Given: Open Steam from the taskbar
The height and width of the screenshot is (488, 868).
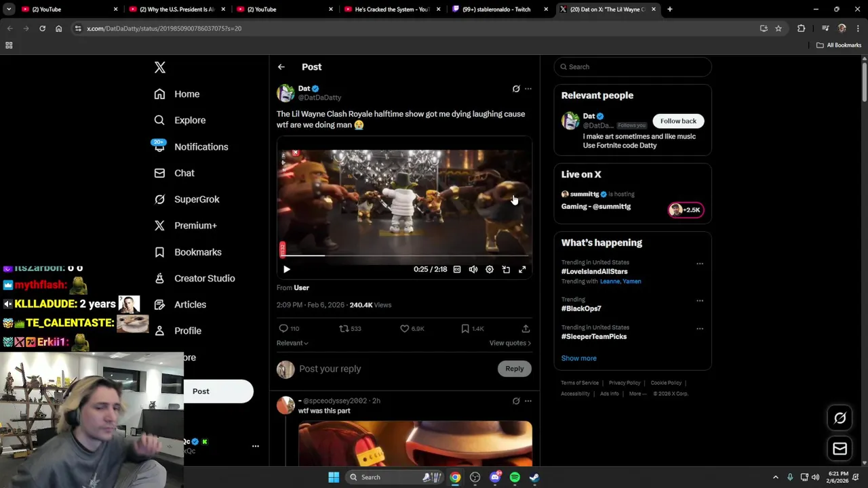Looking at the screenshot, I should pos(534,477).
